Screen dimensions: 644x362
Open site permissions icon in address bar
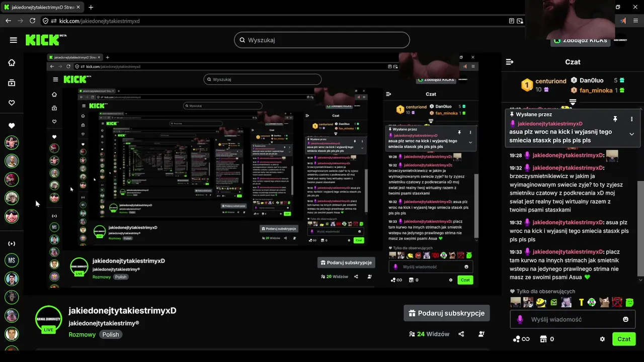click(x=54, y=21)
